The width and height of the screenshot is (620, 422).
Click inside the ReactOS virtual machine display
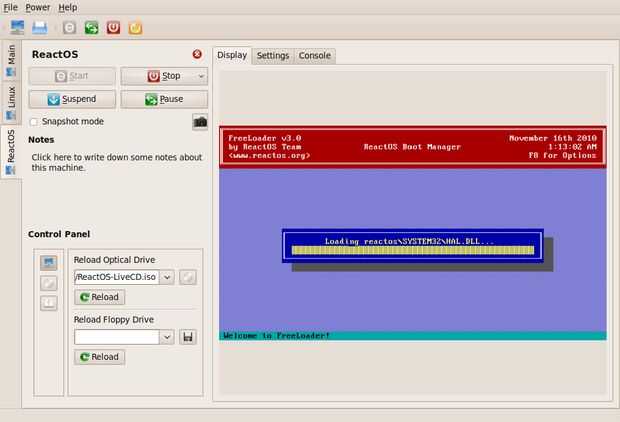tap(412, 233)
